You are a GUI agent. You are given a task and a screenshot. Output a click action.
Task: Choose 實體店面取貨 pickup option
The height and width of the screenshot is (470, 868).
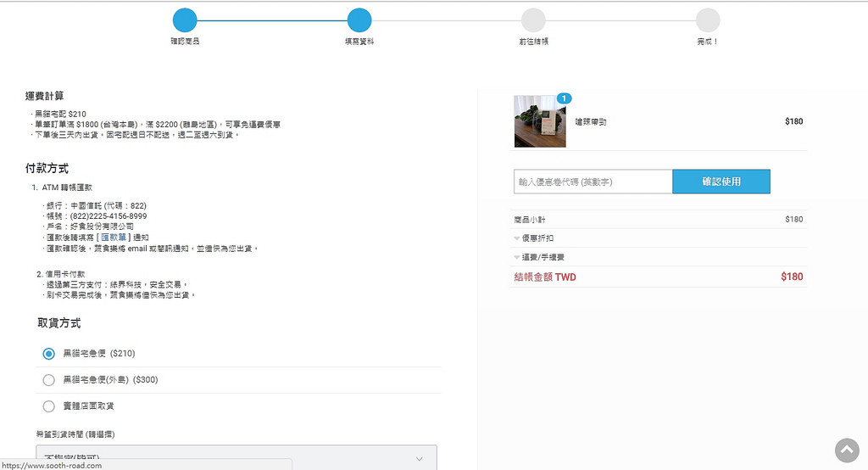point(49,406)
